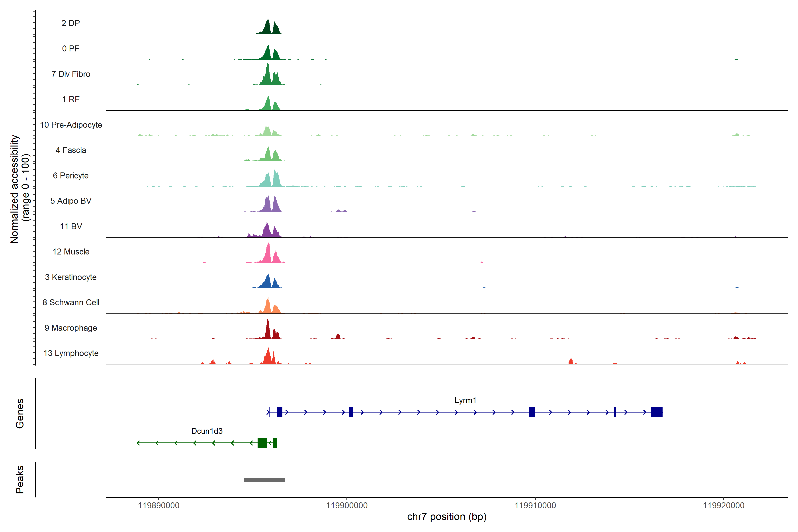Click the chr7 position axis title
Viewport: 798px width, 532px height.
[446, 517]
